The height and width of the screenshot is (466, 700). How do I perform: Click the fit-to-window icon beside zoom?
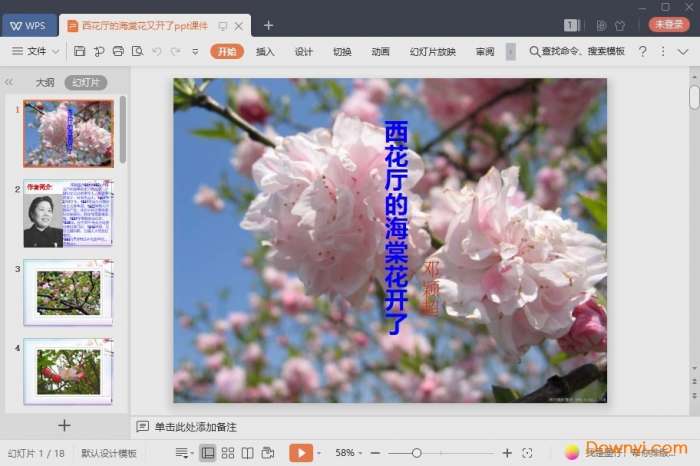click(x=527, y=453)
